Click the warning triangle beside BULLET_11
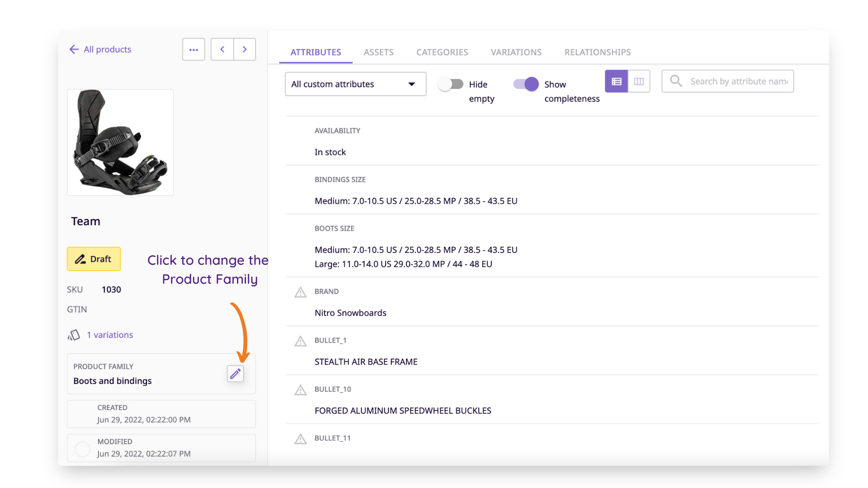Screen dimensions: 868x488 click(x=301, y=438)
